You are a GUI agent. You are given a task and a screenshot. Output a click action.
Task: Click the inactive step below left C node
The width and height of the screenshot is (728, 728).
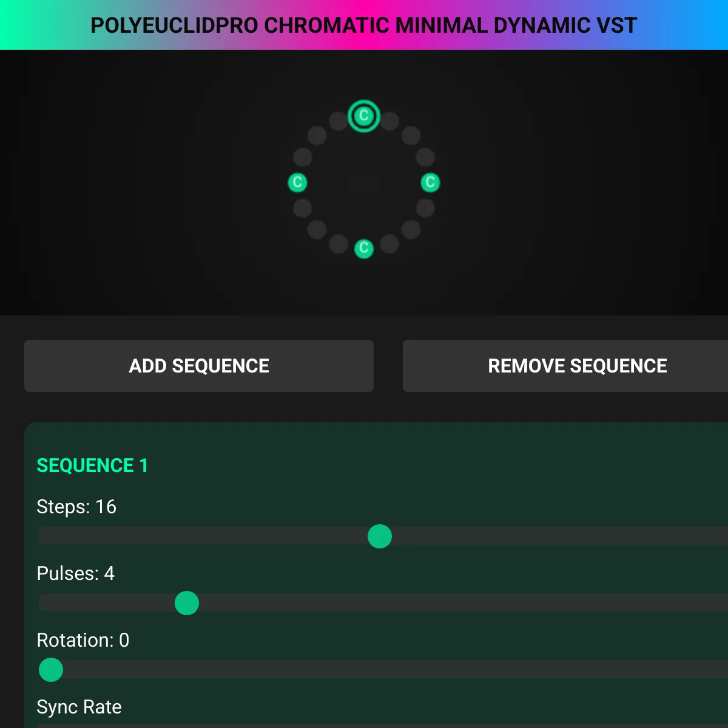point(302,208)
